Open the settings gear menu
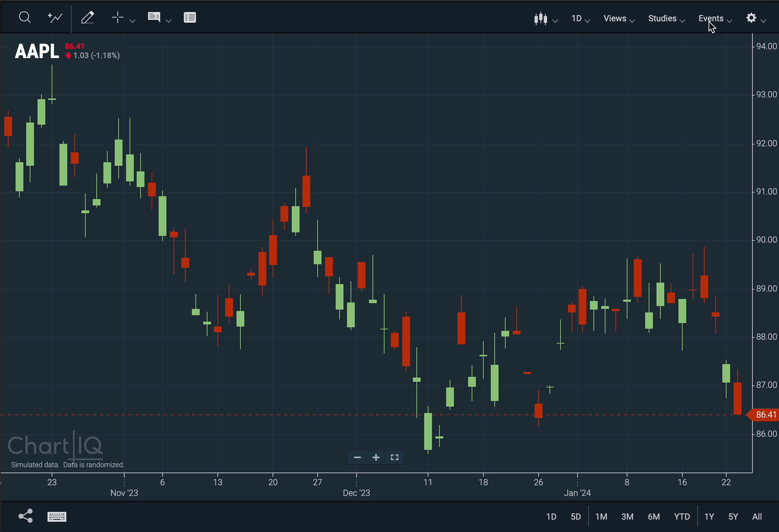Viewport: 779px width, 532px height. click(x=756, y=18)
